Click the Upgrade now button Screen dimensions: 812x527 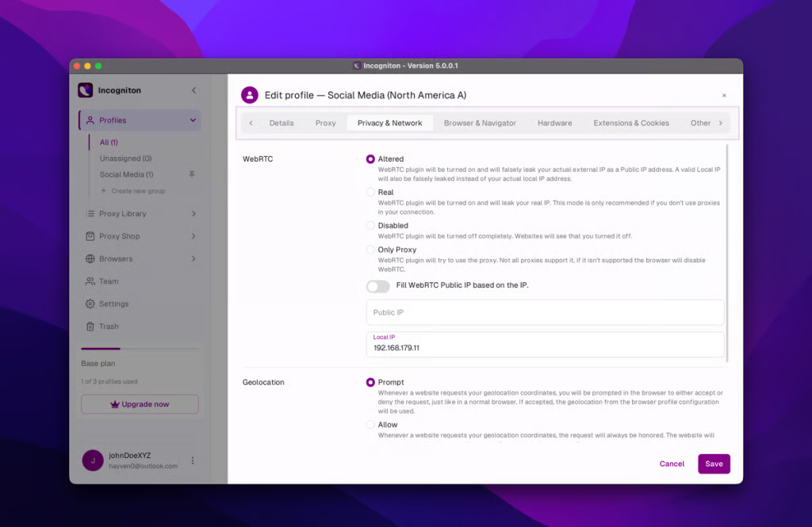(140, 404)
